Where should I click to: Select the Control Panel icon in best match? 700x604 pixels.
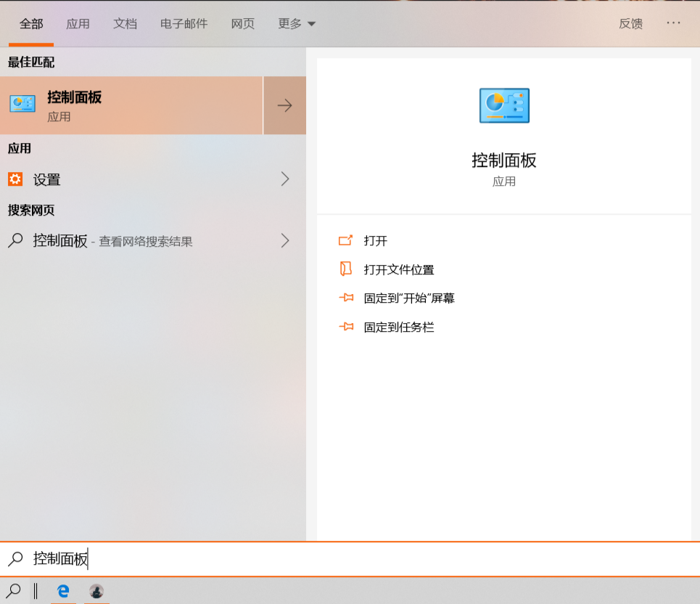(22, 104)
